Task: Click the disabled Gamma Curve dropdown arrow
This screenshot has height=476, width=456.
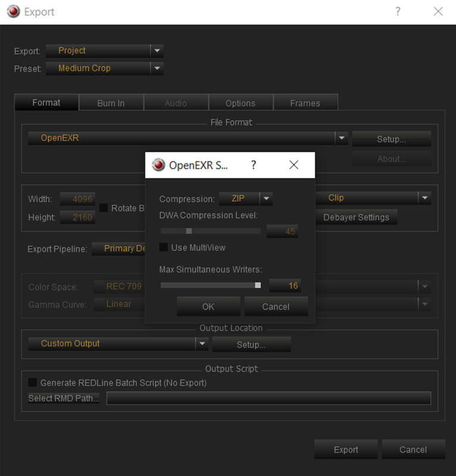Action: coord(424,303)
